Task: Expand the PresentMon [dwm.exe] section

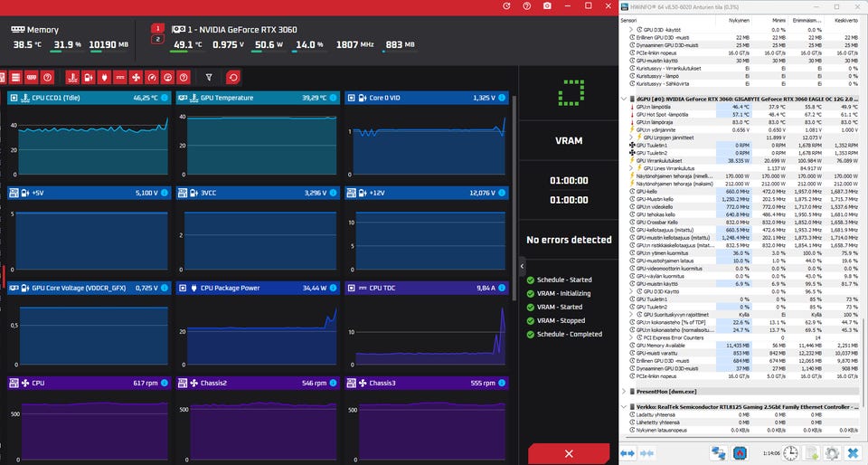Action: [625, 392]
